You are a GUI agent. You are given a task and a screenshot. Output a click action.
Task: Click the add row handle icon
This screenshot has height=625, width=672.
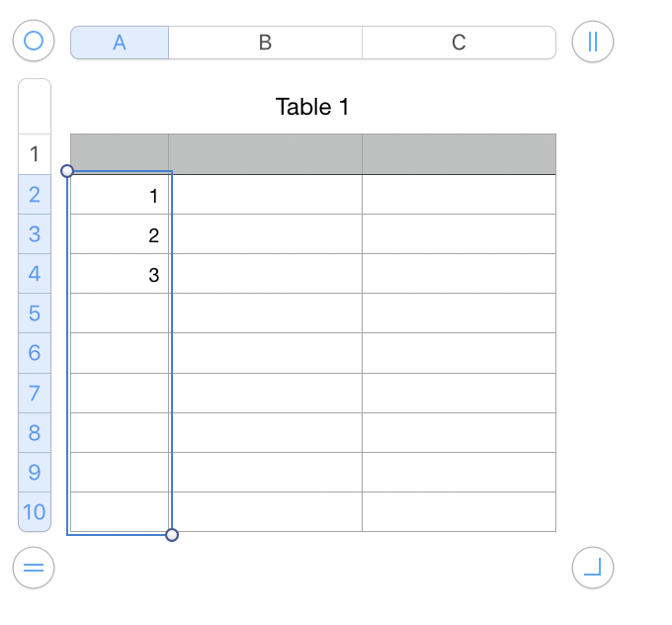(x=34, y=568)
